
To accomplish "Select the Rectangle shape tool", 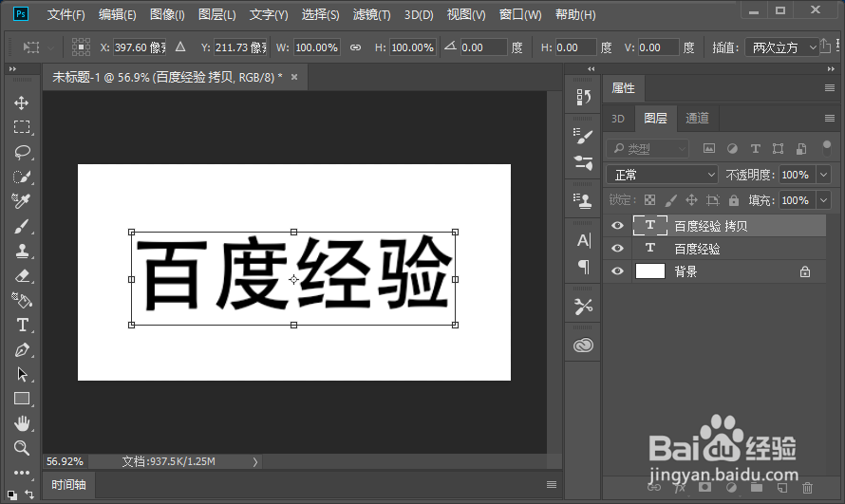I will pos(22,399).
